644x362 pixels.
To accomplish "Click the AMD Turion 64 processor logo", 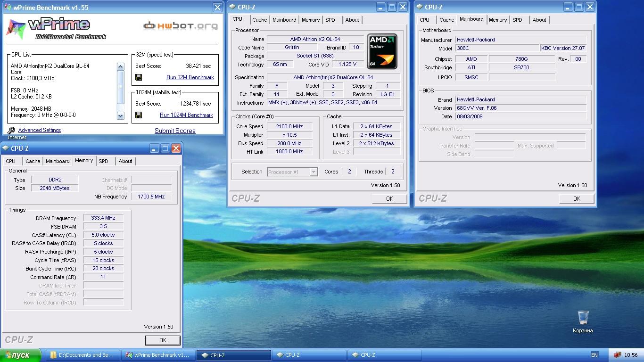I will pos(382,51).
